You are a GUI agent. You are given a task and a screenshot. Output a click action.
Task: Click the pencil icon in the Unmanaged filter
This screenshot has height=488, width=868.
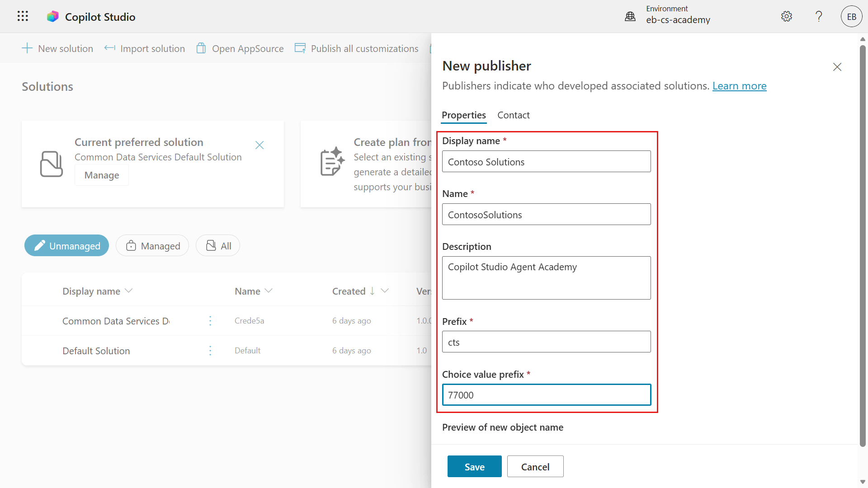40,245
